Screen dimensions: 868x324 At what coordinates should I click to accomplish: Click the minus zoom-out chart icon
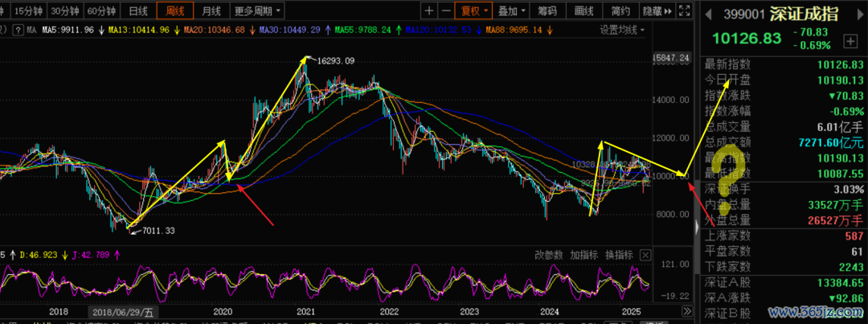pyautogui.click(x=446, y=11)
